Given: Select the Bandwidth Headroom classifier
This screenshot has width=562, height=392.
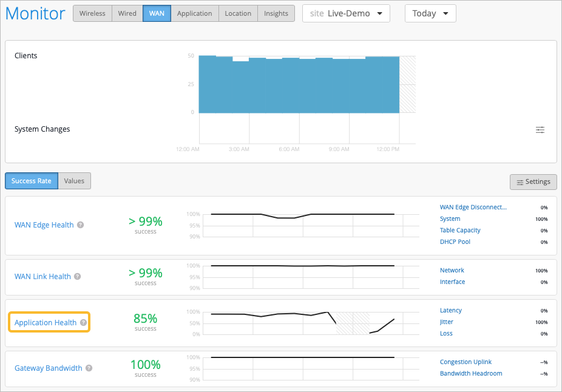Looking at the screenshot, I should 471,373.
